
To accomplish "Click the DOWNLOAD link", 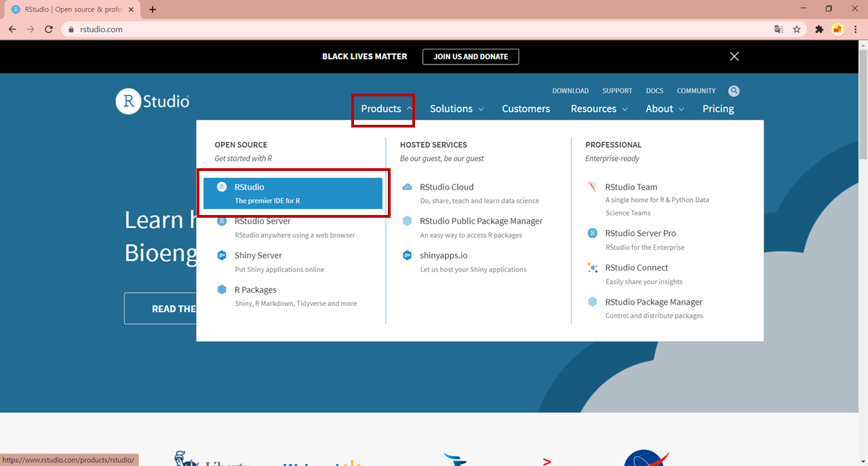I will coord(570,91).
